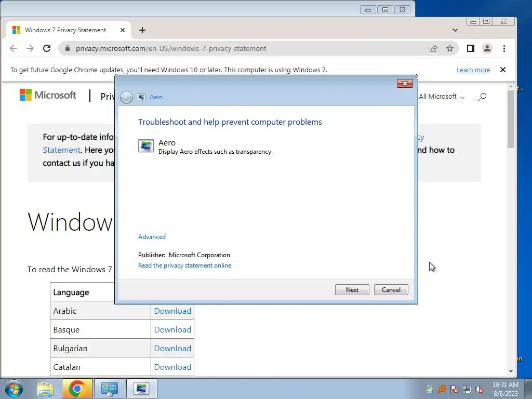
Task: Click the Action Center flag tray icon
Action: click(x=455, y=389)
